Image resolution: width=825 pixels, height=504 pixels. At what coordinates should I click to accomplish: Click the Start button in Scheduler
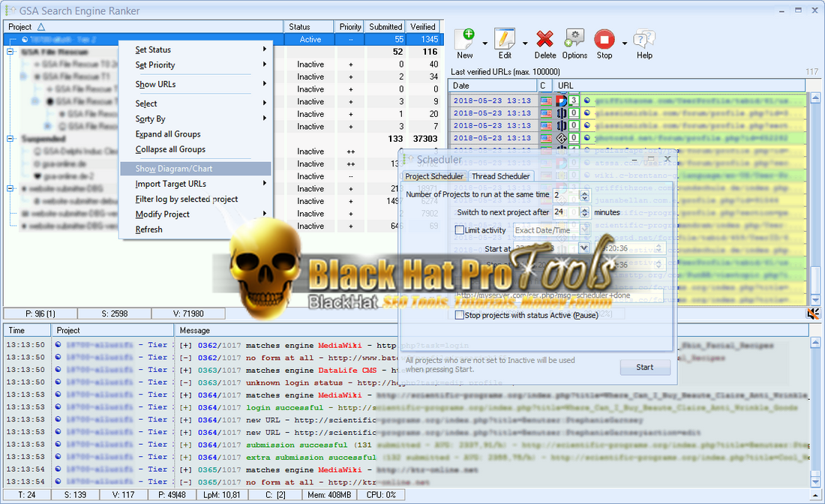(x=644, y=367)
